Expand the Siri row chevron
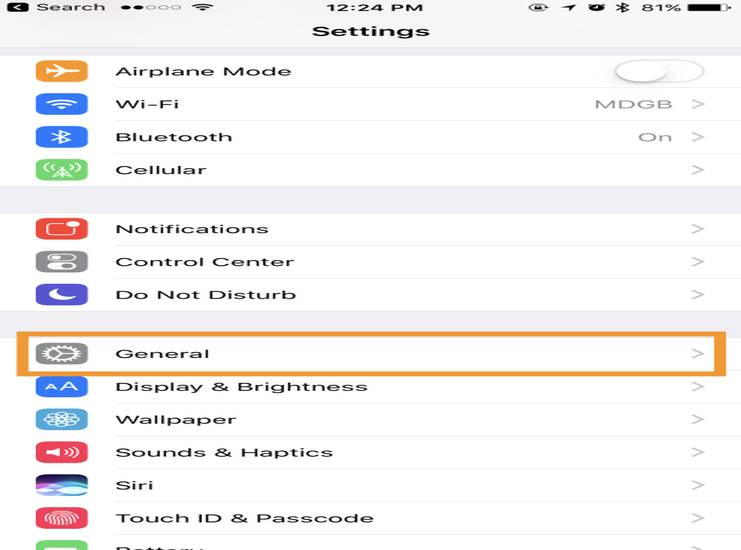The height and width of the screenshot is (550, 741). pos(698,485)
